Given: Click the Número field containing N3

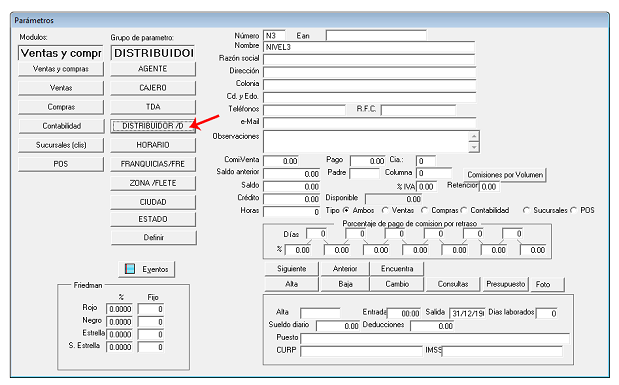Looking at the screenshot, I should [274, 36].
